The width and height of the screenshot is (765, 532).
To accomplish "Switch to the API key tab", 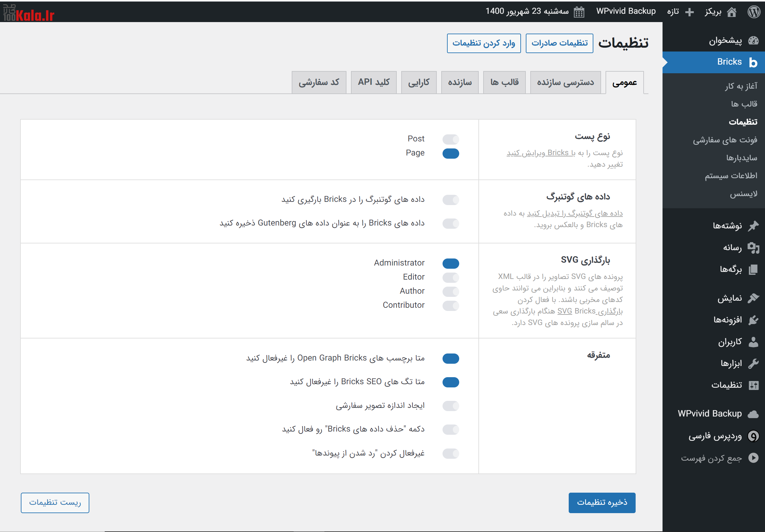I will tap(373, 82).
